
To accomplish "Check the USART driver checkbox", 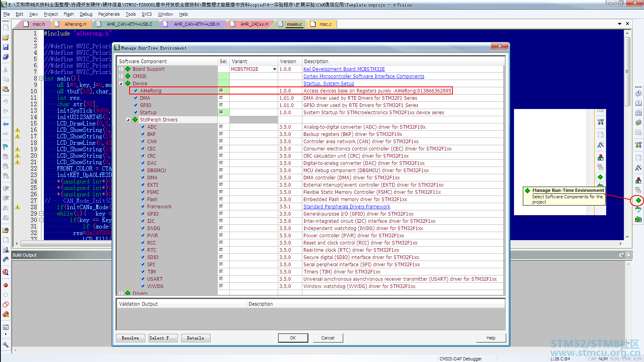I will point(221,279).
